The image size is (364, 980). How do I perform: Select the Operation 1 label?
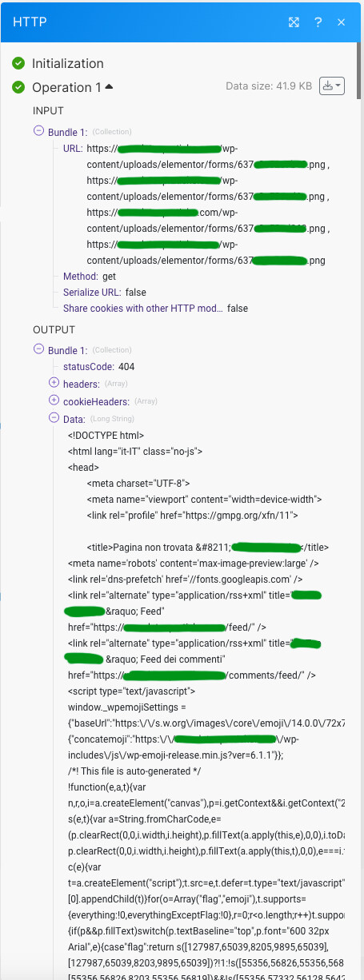66,87
